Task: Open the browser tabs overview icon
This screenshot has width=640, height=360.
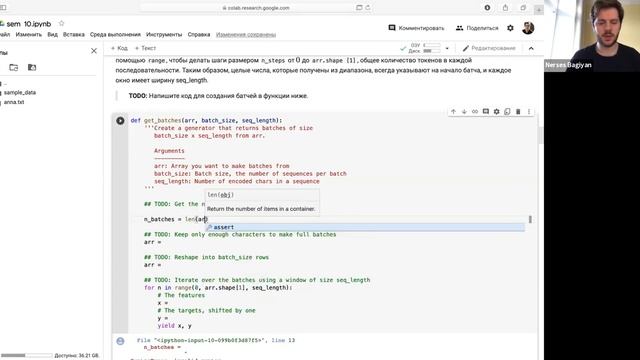Action: click(523, 8)
